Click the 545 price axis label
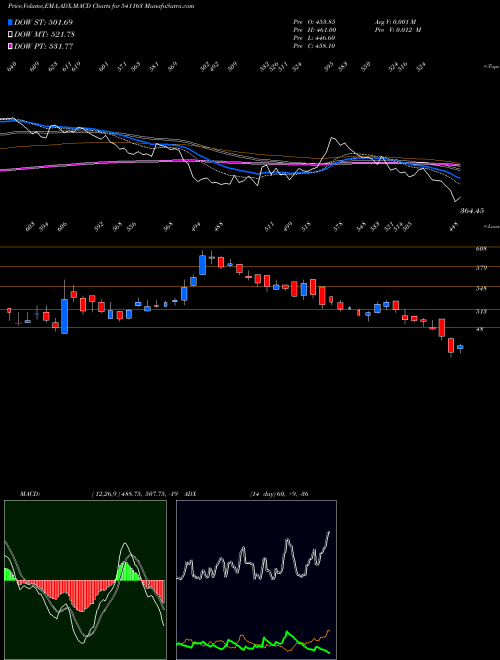The height and width of the screenshot is (660, 500). (481, 289)
